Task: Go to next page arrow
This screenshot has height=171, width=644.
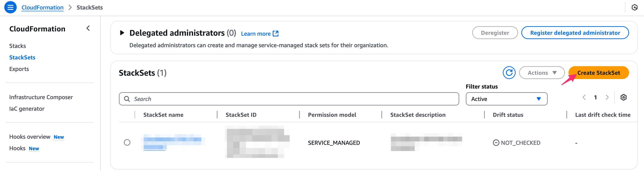Action: [x=607, y=97]
